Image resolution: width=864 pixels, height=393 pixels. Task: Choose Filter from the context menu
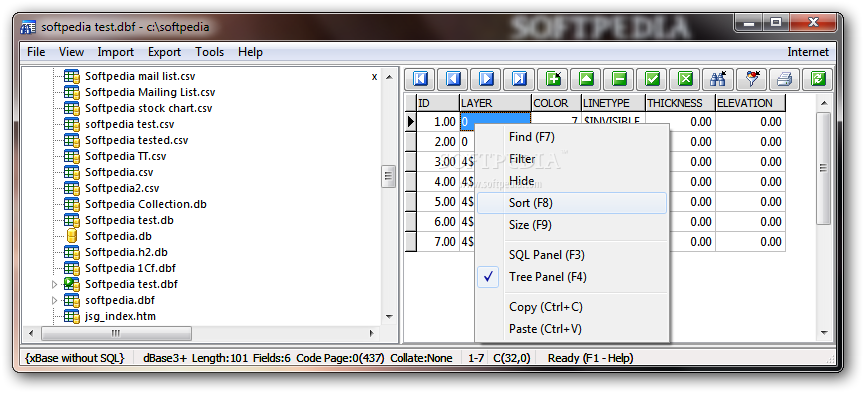click(x=571, y=159)
